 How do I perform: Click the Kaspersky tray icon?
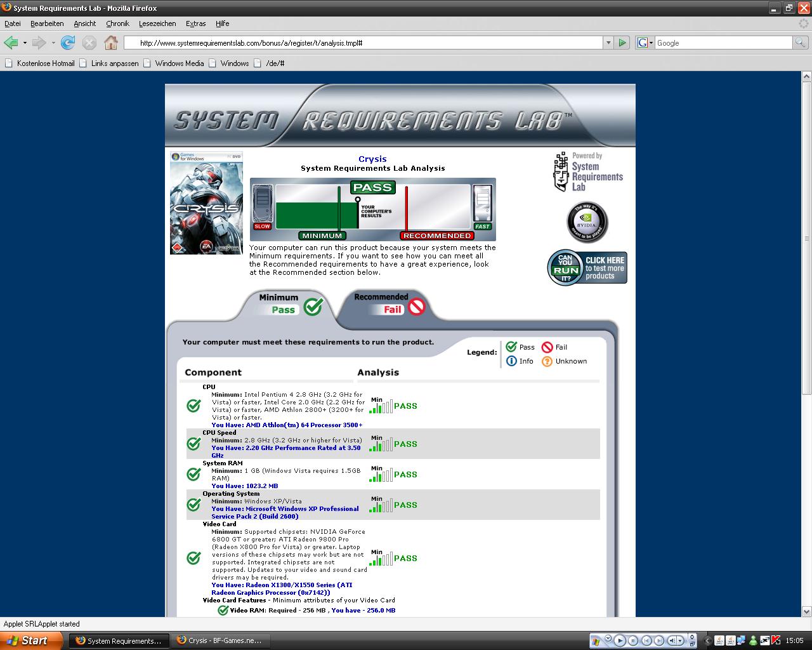(775, 640)
